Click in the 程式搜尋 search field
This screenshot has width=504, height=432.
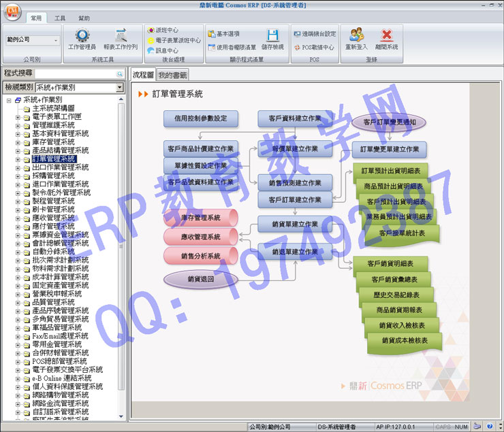(x=76, y=74)
